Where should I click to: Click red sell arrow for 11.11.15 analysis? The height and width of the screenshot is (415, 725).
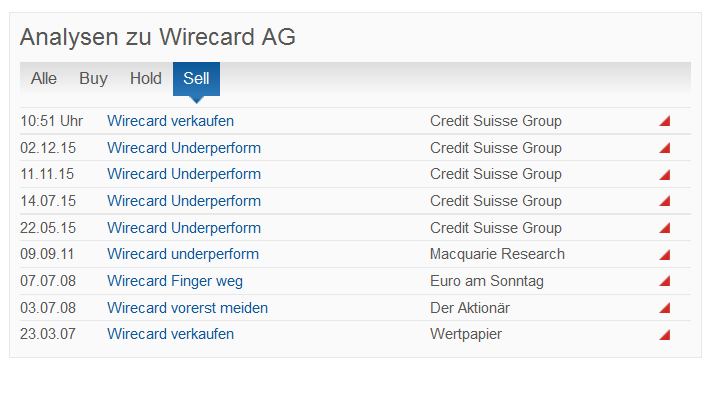[x=665, y=174]
